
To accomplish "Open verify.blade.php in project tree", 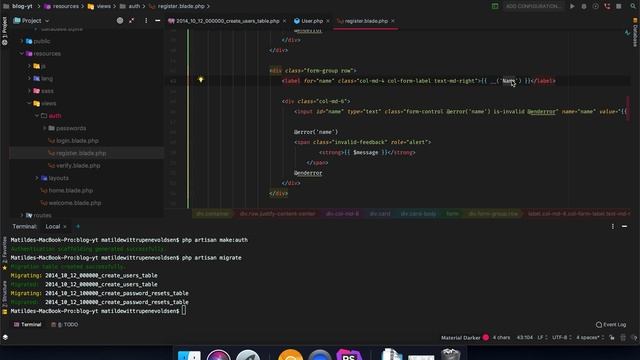I will pyautogui.click(x=74, y=165).
